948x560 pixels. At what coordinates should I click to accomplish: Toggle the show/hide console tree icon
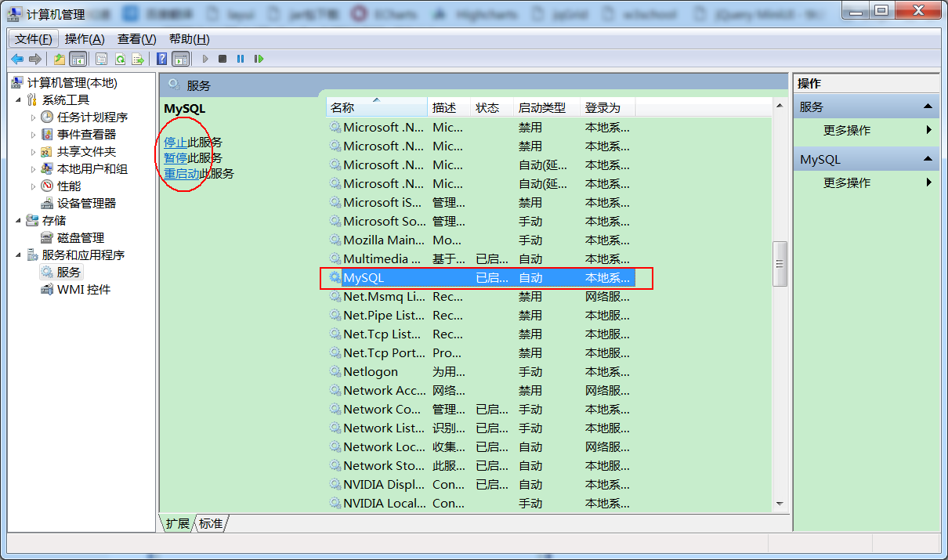[78, 59]
